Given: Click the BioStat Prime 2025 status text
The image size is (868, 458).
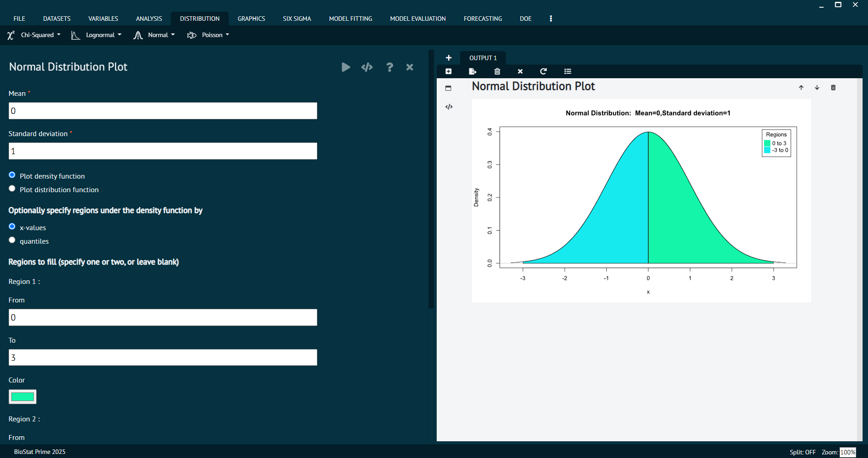Looking at the screenshot, I should [x=40, y=452].
